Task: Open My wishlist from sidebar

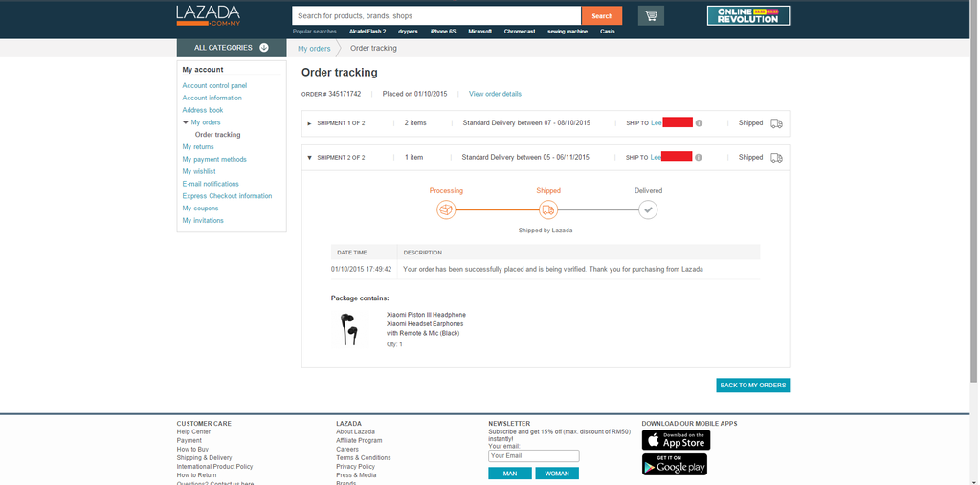Action: 199,171
